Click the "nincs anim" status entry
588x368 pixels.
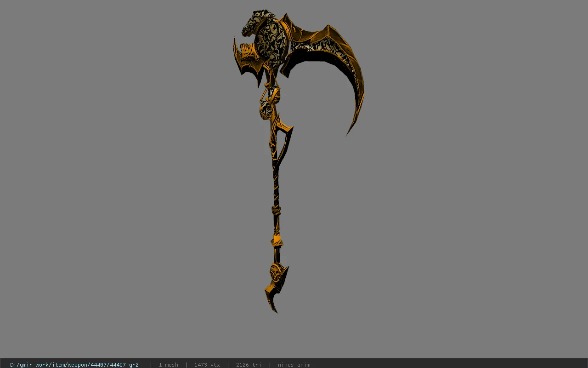click(294, 365)
